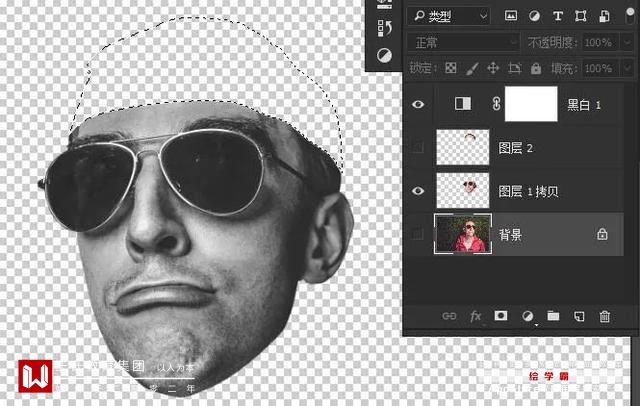Screen dimensions: 640x406
Task: Click the 不透明度 100% value field
Action: [600, 42]
